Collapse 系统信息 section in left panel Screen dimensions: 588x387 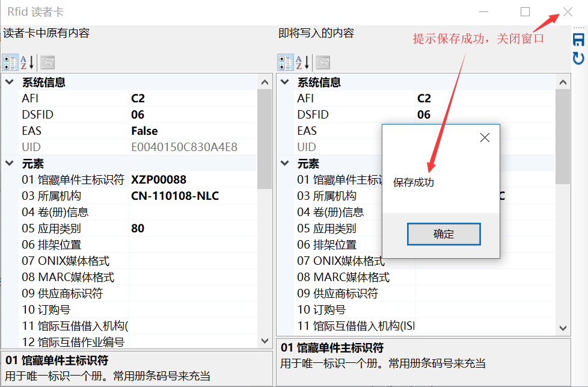pos(10,82)
